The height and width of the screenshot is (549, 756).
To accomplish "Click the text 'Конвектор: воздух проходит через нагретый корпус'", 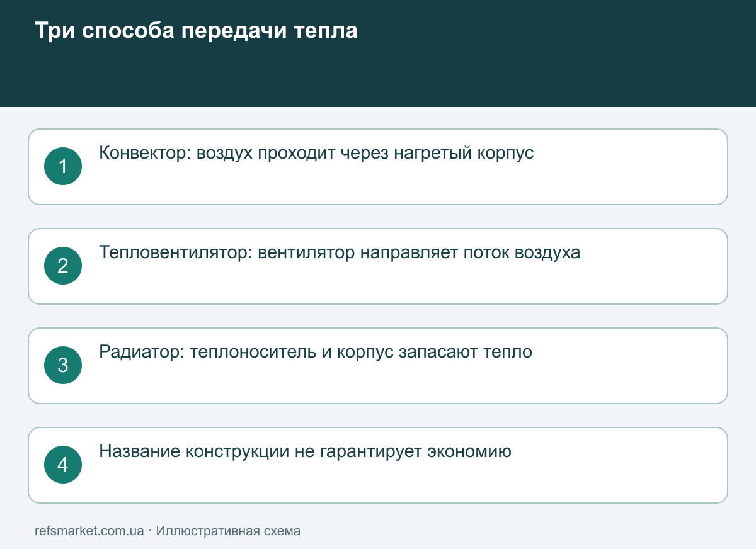I will pos(316,153).
